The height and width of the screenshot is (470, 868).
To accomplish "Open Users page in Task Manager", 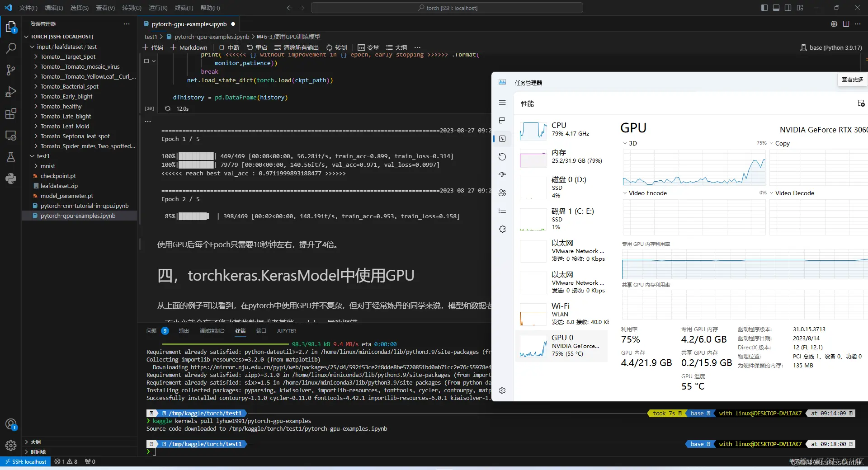I will 502,193.
